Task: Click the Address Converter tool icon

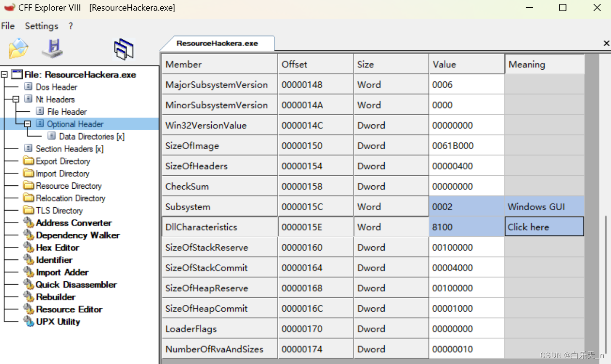Action: (x=29, y=223)
